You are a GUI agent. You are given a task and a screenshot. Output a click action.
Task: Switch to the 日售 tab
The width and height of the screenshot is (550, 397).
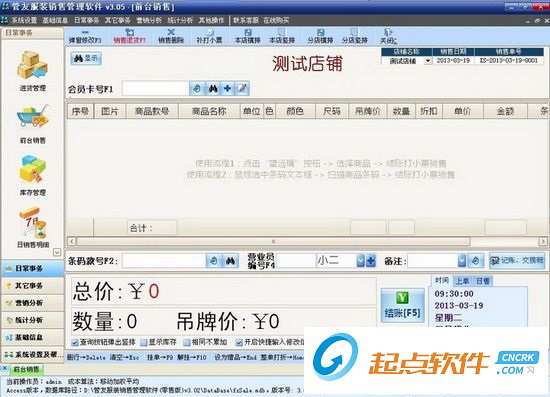click(x=483, y=281)
